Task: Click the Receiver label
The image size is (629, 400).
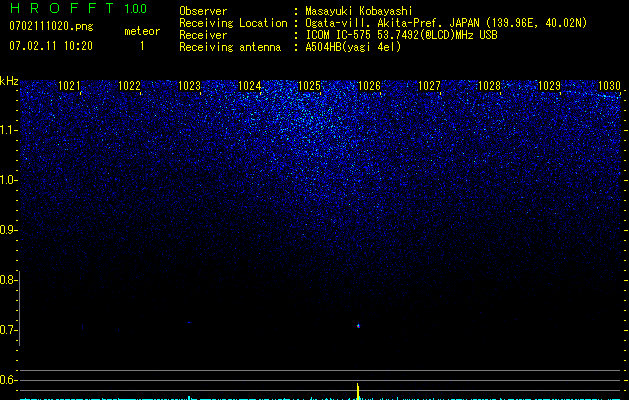Action: click(x=203, y=35)
